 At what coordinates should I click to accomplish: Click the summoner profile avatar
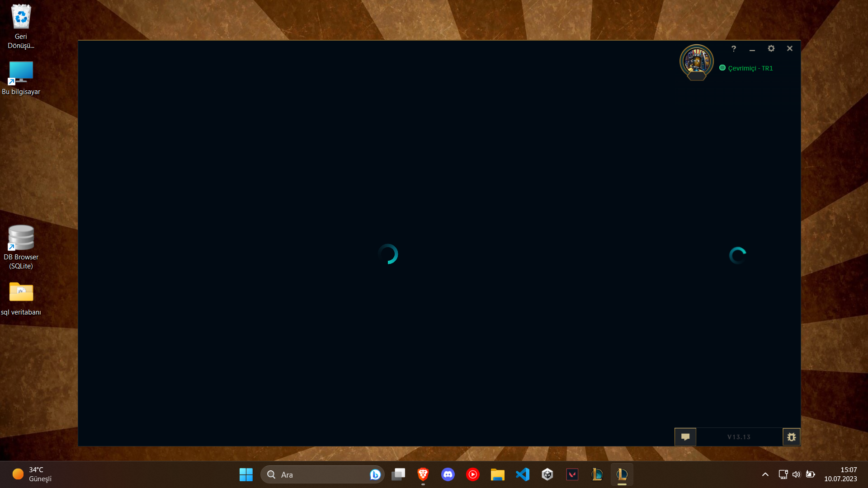coord(697,61)
